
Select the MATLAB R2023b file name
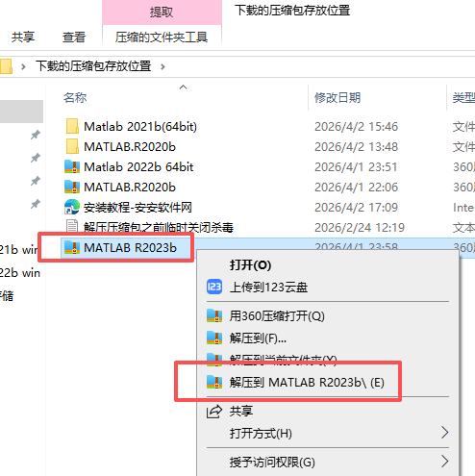(130, 248)
